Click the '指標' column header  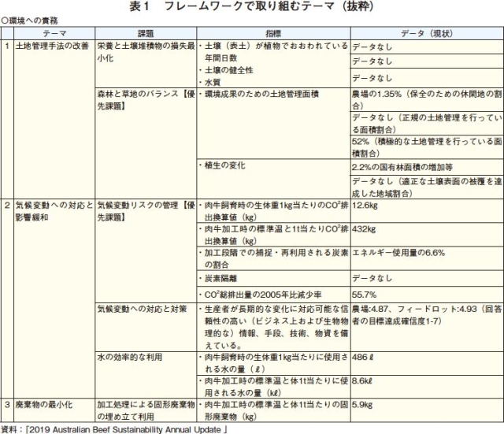(x=273, y=33)
